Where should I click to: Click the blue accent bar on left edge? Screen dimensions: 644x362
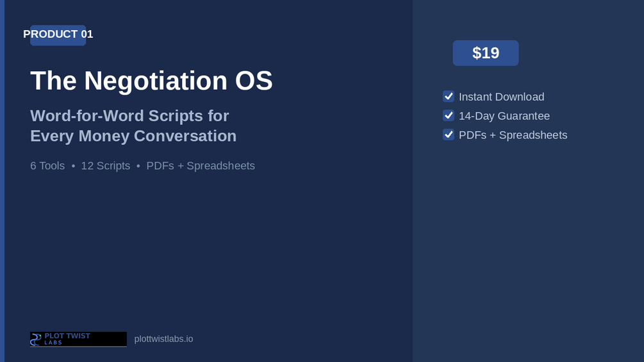tap(2, 181)
